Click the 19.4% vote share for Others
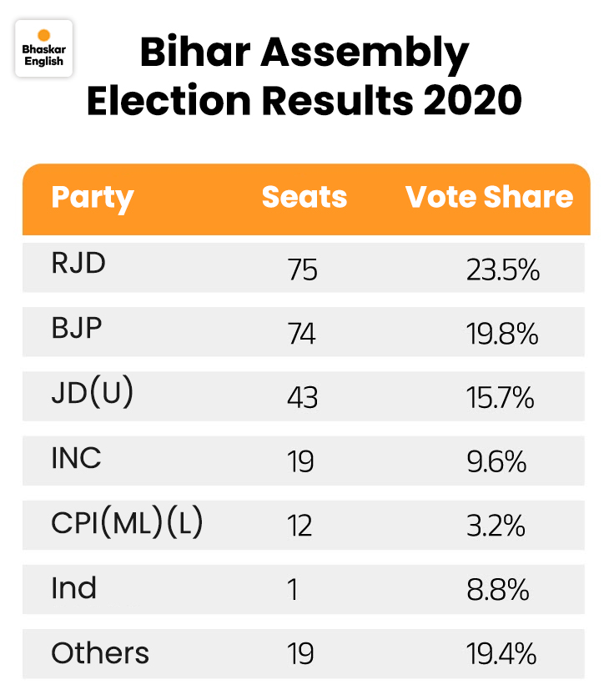 tap(501, 655)
